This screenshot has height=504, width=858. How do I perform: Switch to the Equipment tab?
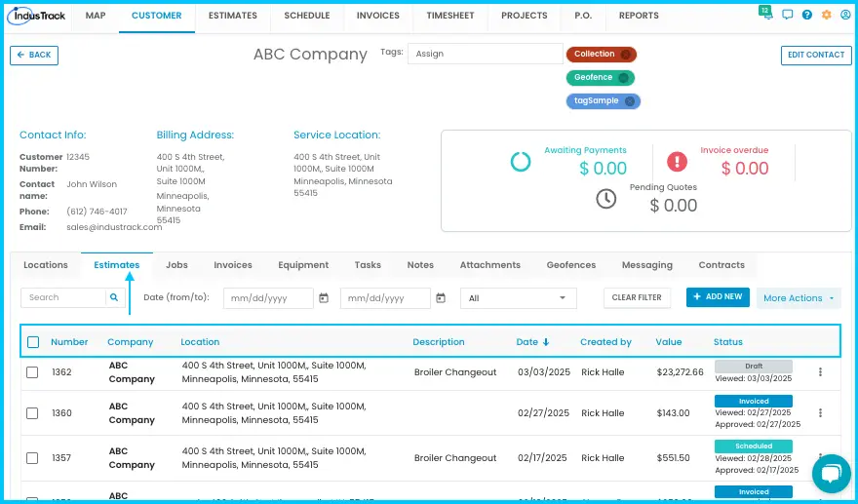(303, 265)
